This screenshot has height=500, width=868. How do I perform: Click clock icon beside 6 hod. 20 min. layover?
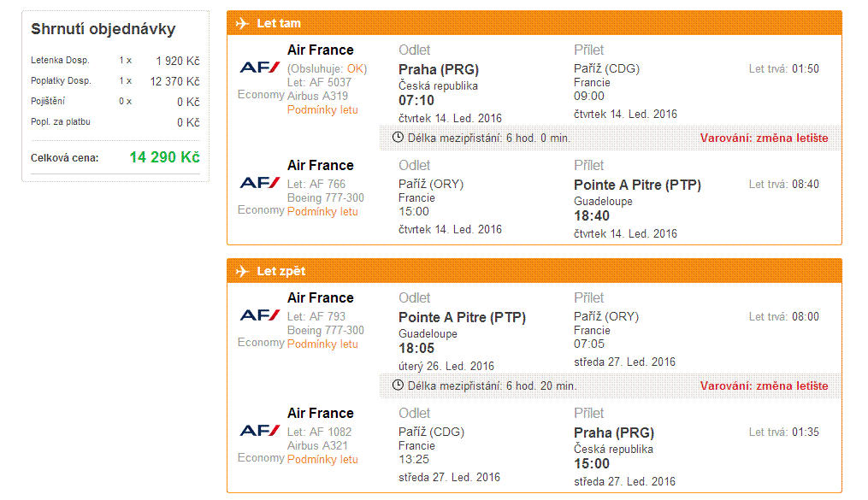(398, 385)
